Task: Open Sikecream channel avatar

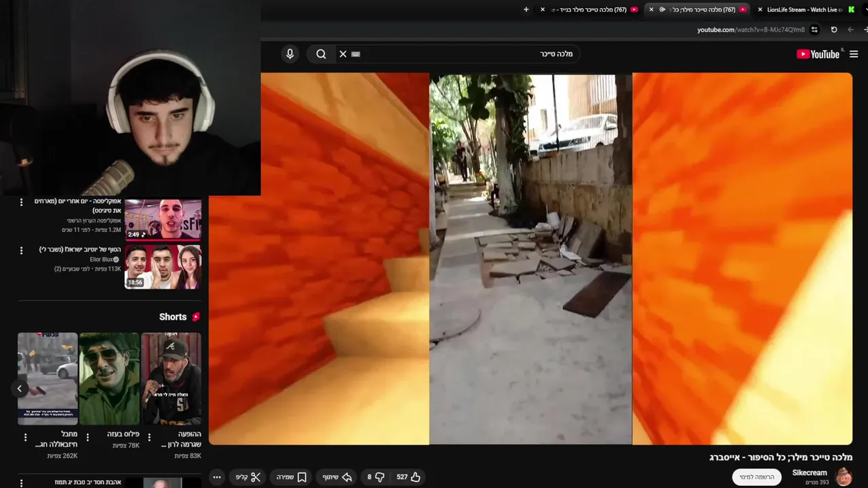Action: pyautogui.click(x=844, y=476)
